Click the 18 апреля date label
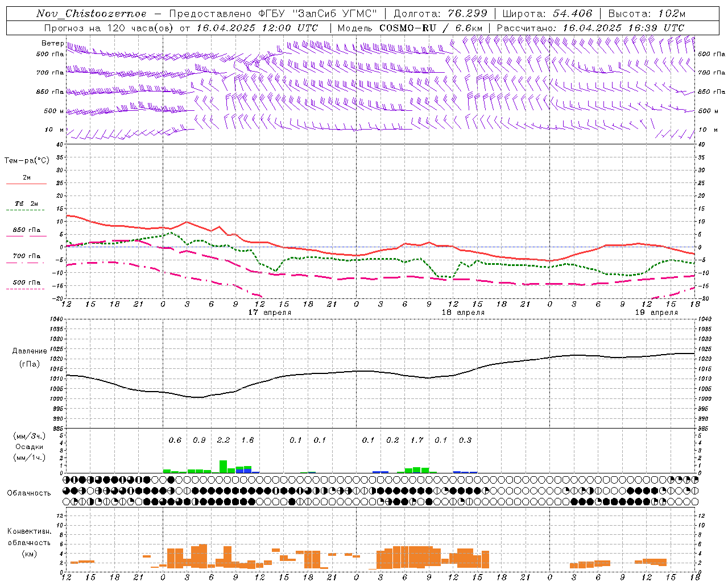The width and height of the screenshot is (728, 582). coord(463,313)
